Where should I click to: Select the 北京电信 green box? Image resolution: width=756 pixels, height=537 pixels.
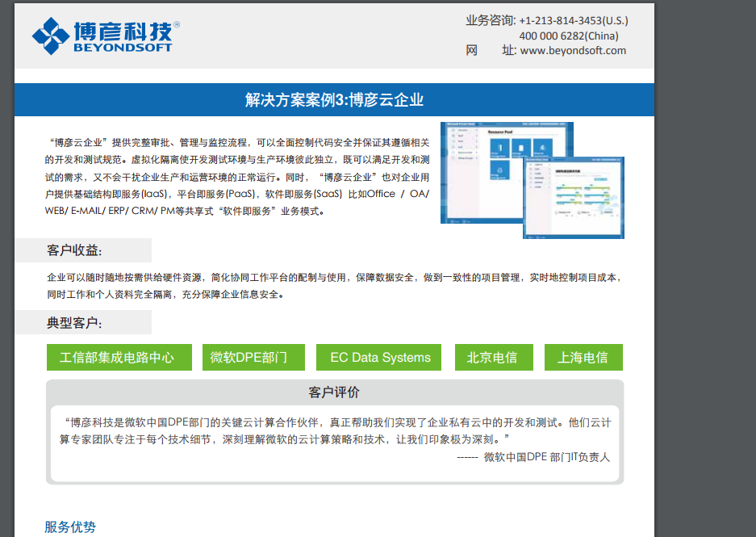point(495,358)
